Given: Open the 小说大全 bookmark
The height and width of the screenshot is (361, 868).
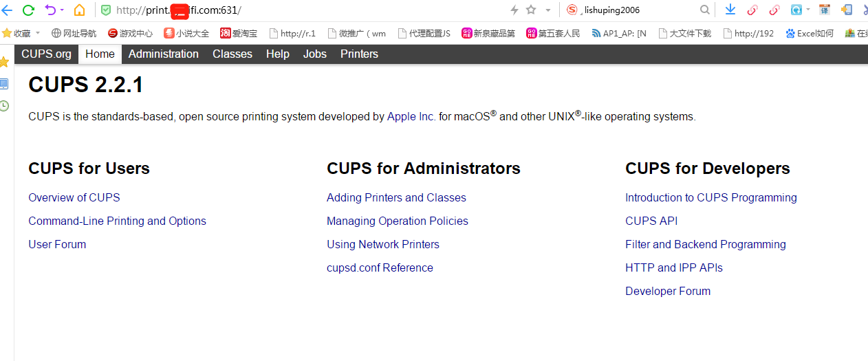Looking at the screenshot, I should click(x=186, y=33).
